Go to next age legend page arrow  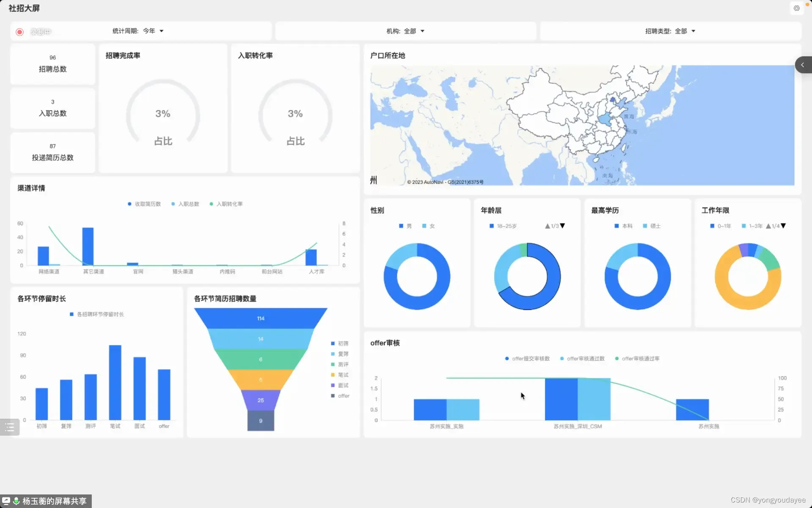coord(562,226)
